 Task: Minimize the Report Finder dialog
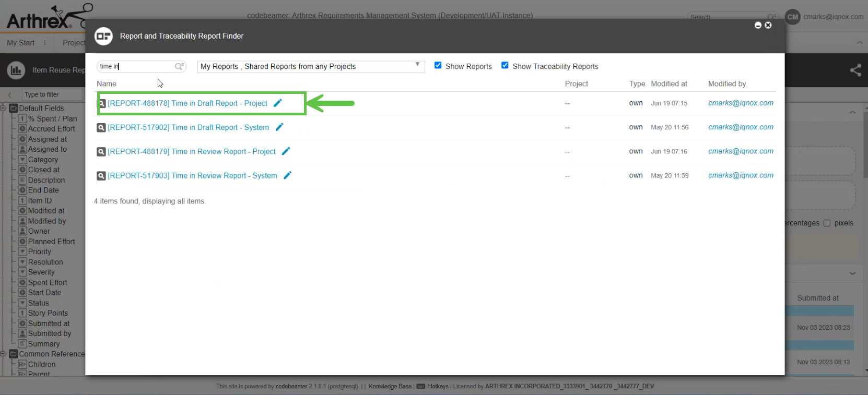click(x=758, y=25)
